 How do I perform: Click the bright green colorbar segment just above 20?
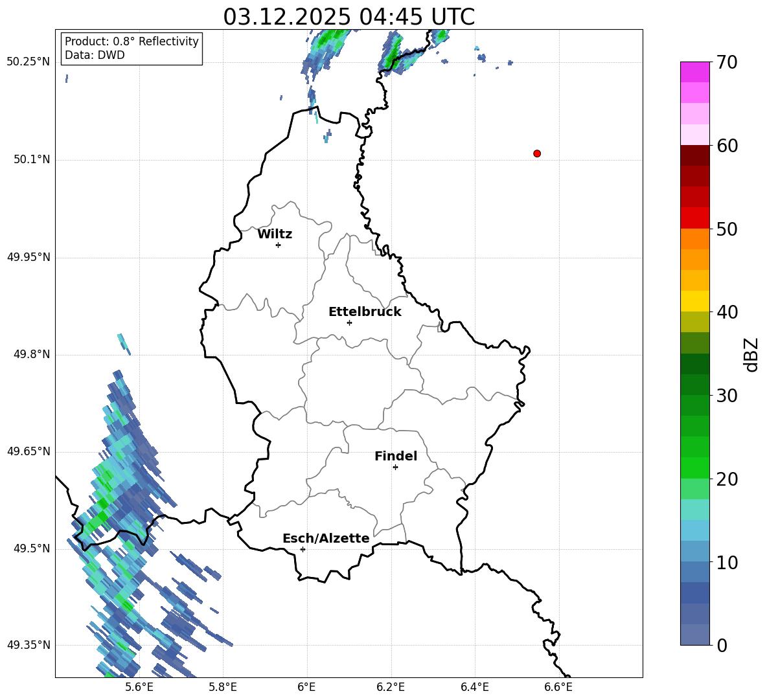click(695, 468)
